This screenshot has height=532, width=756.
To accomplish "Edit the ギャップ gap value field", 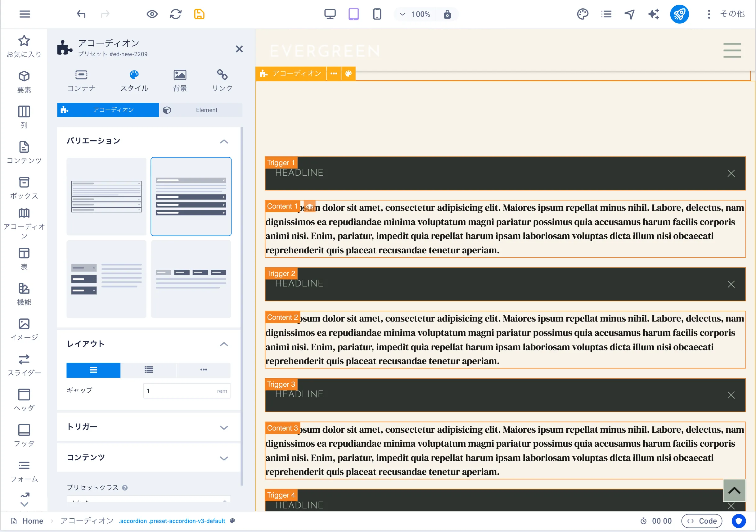I will point(187,391).
